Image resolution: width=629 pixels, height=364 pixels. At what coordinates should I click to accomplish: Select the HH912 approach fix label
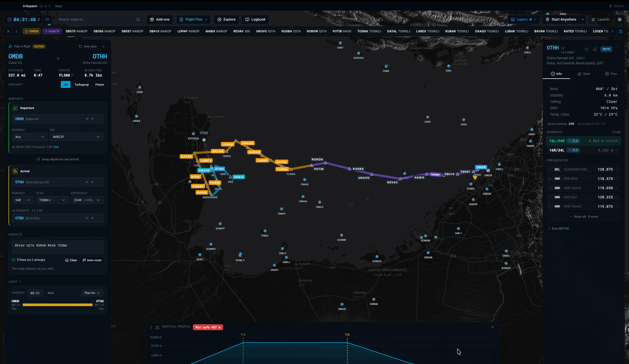[x=239, y=177]
